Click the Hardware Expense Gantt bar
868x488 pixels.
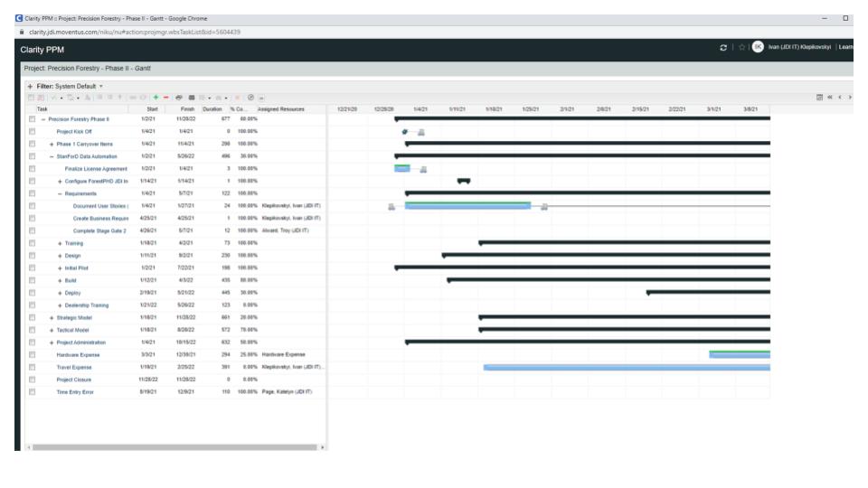[x=740, y=354]
